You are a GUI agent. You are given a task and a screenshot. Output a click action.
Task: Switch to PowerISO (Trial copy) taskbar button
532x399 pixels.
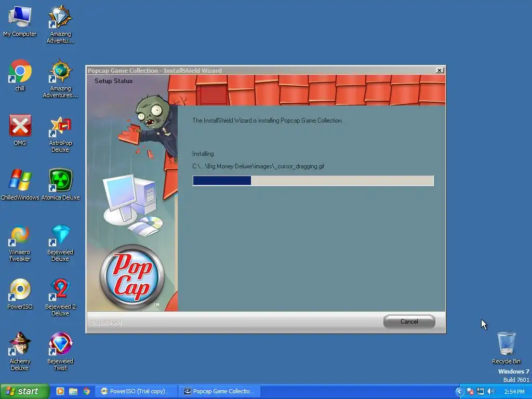[x=136, y=391]
